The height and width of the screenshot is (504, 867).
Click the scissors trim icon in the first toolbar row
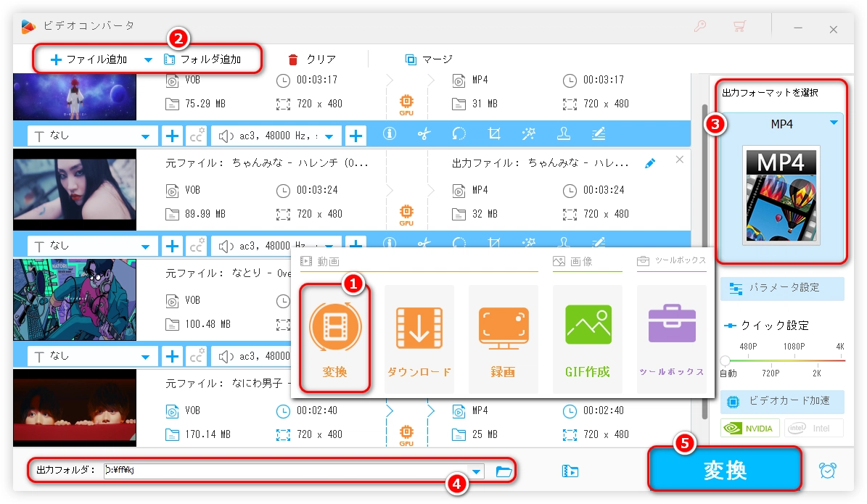424,134
